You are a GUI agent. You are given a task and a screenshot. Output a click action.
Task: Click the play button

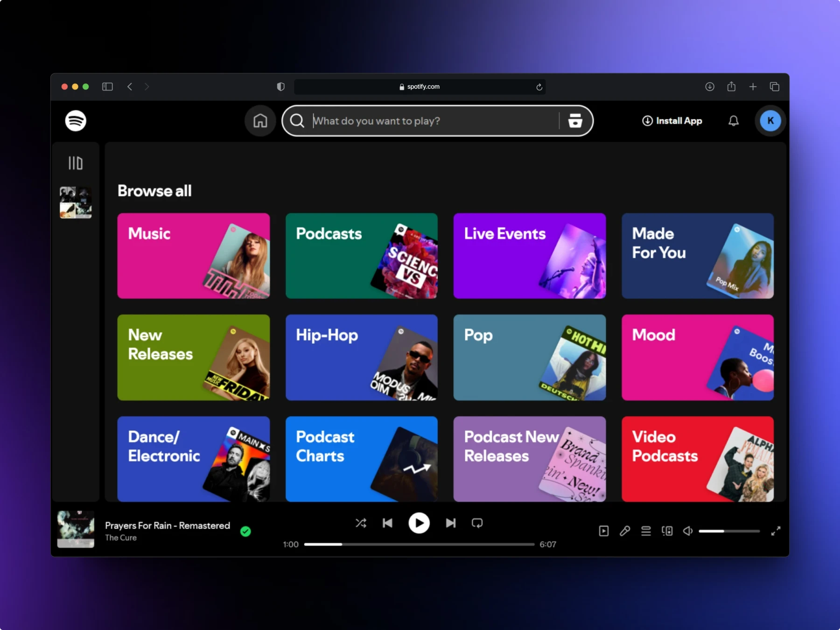[x=419, y=523]
